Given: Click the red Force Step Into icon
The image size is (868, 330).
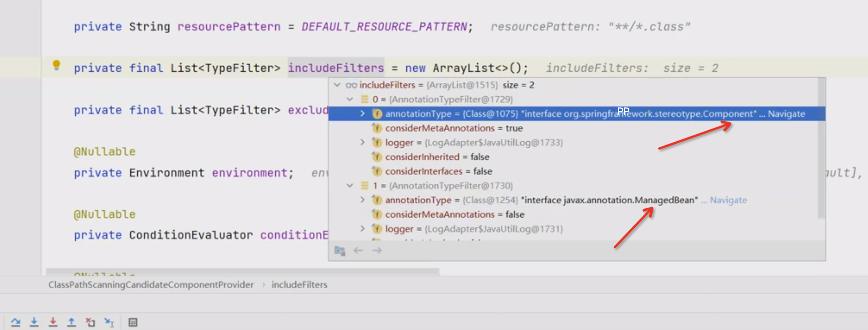Looking at the screenshot, I should pos(53,322).
